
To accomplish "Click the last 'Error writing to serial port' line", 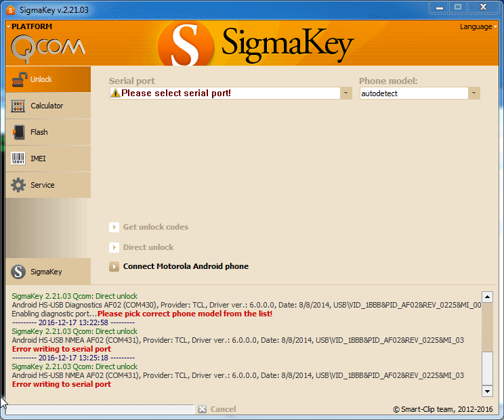I will pyautogui.click(x=62, y=384).
